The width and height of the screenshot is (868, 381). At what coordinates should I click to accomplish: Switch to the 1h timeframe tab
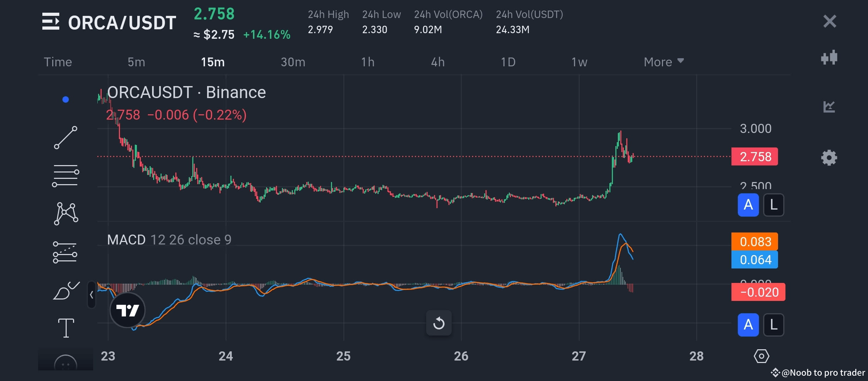[368, 62]
